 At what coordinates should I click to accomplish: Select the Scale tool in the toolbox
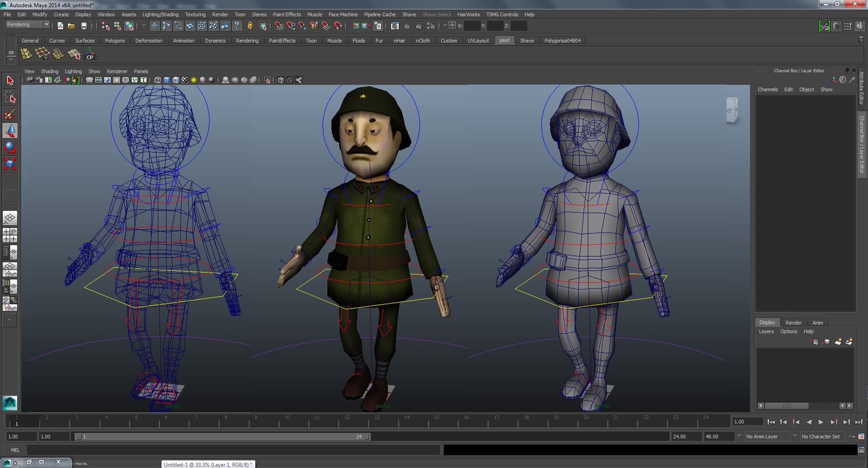tap(10, 164)
